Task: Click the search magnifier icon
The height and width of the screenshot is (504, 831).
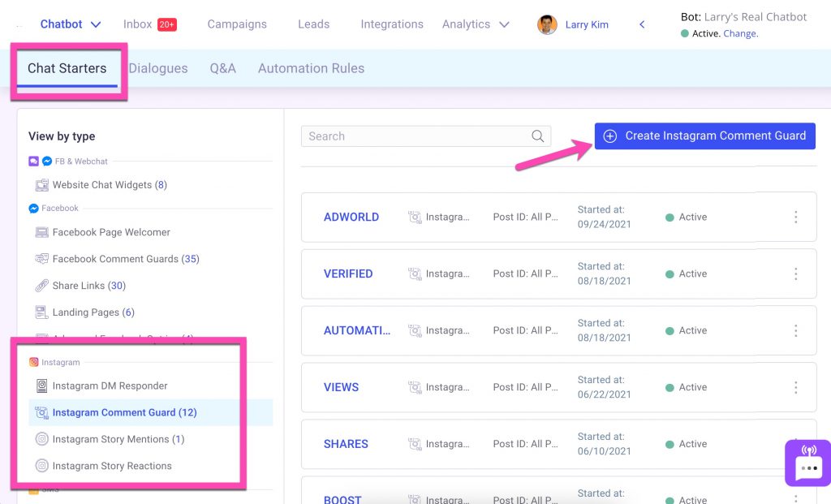Action: (x=537, y=136)
